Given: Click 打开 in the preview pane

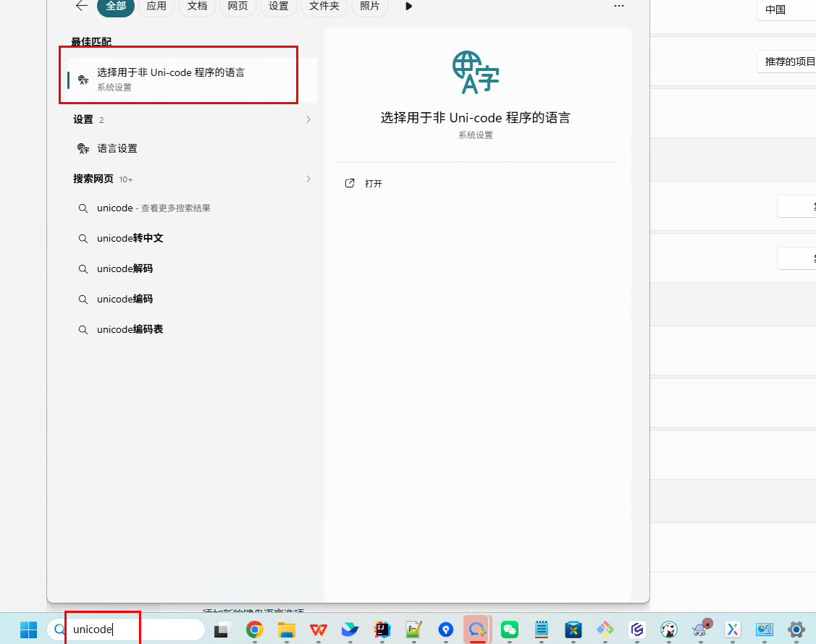Looking at the screenshot, I should (373, 184).
